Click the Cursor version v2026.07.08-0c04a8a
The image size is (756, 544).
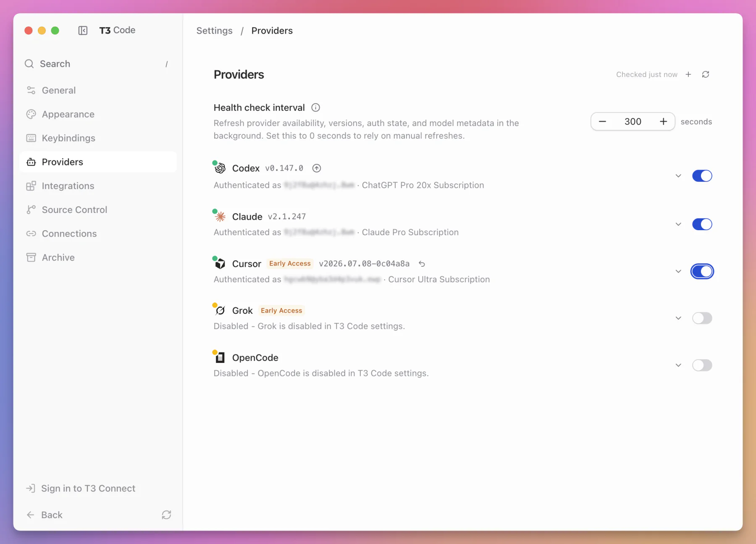pyautogui.click(x=364, y=263)
